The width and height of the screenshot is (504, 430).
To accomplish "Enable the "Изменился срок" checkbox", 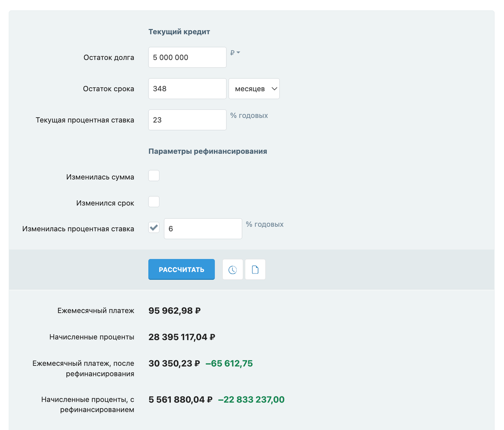I will (x=154, y=201).
